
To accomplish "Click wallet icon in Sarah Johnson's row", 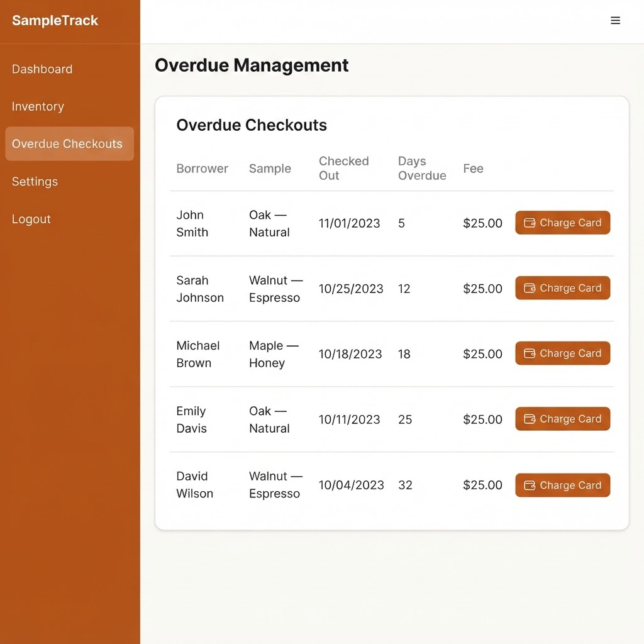I will 530,288.
